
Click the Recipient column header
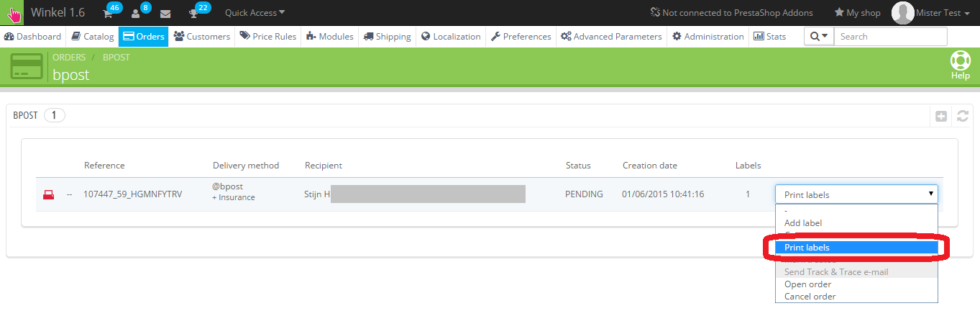click(x=324, y=165)
